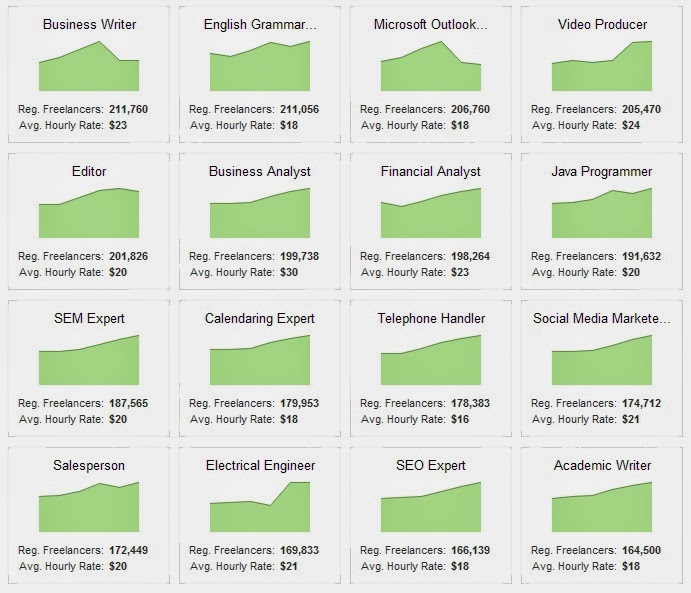Click the SEM Expert title

tap(89, 318)
